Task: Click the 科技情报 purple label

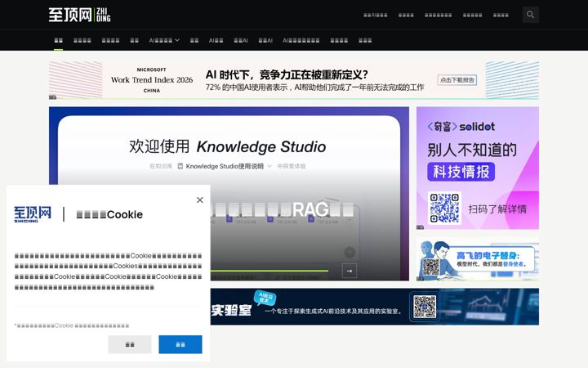Action: (x=461, y=172)
